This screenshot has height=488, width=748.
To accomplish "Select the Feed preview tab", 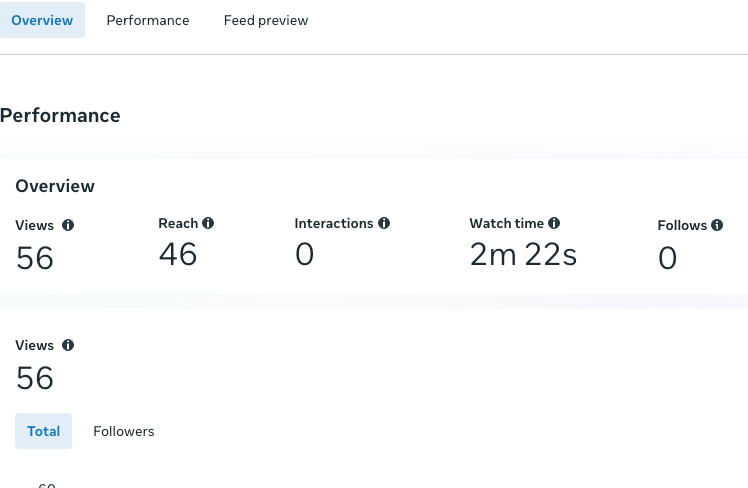I will 265,20.
